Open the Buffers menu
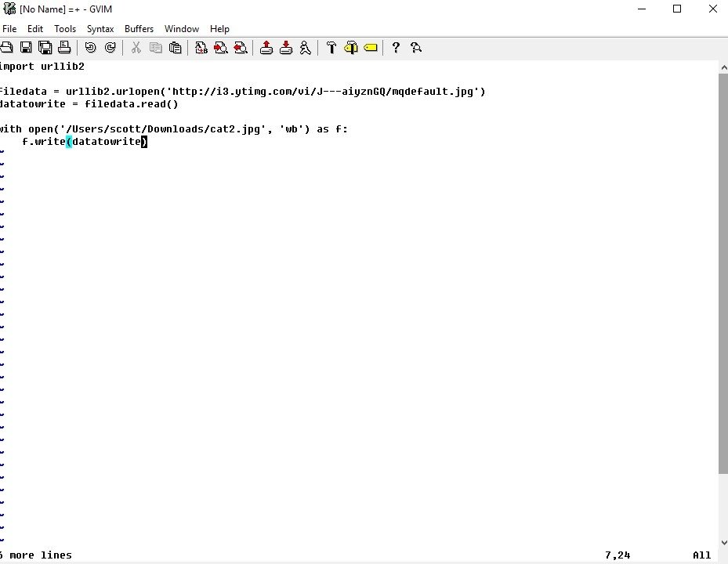Screen dimensions: 728x564 point(139,29)
